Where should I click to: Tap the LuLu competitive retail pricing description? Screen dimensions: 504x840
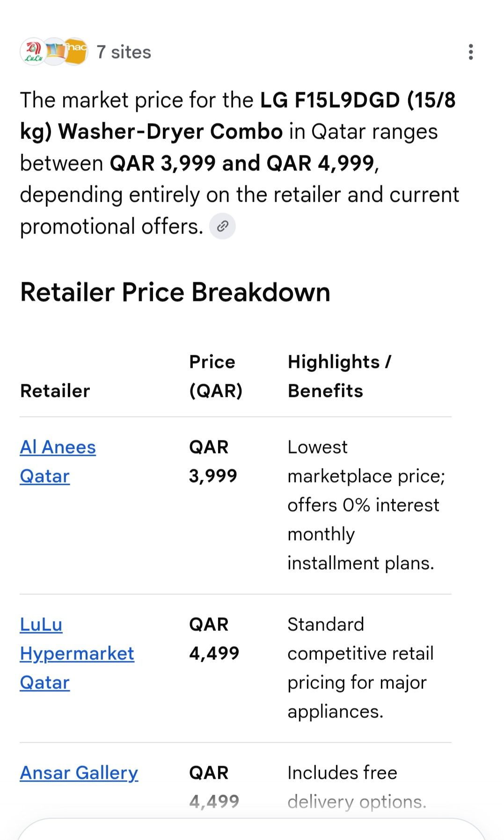pyautogui.click(x=360, y=668)
